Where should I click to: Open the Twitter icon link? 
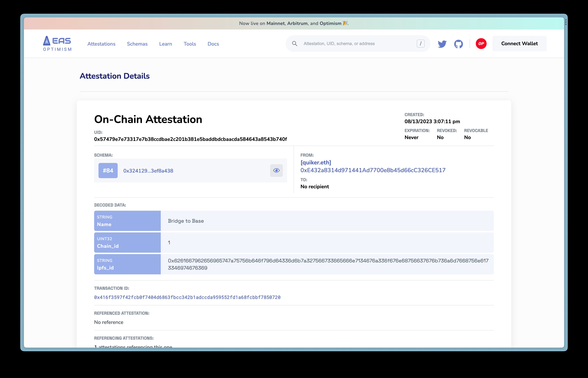tap(442, 44)
